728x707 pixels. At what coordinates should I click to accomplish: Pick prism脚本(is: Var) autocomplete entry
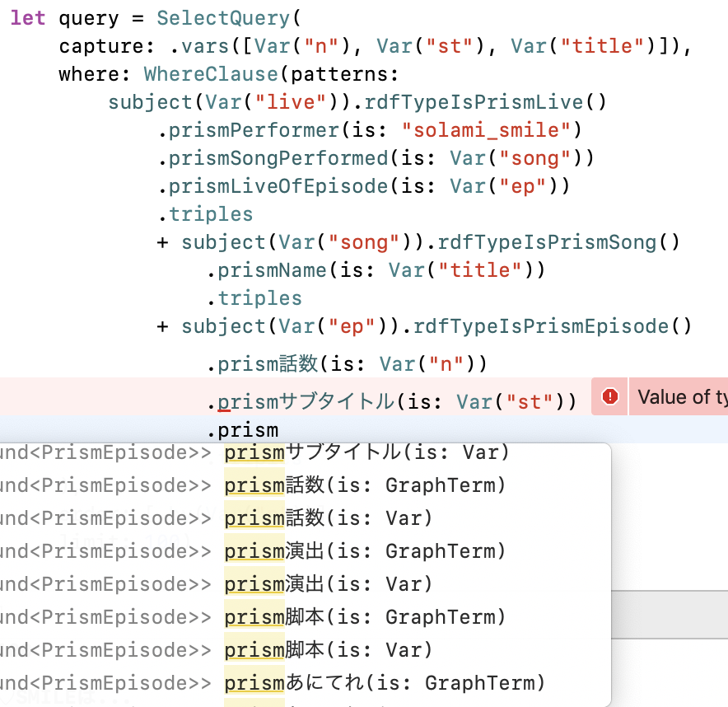pos(328,650)
